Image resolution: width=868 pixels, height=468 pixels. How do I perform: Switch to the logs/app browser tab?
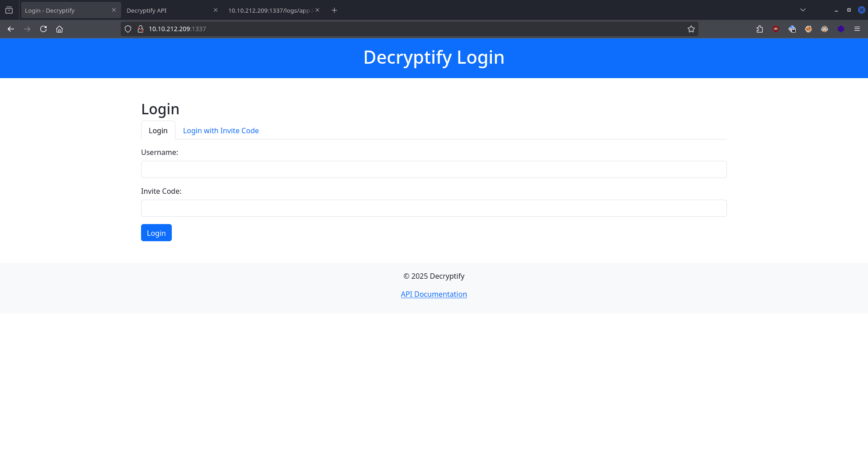tap(269, 10)
